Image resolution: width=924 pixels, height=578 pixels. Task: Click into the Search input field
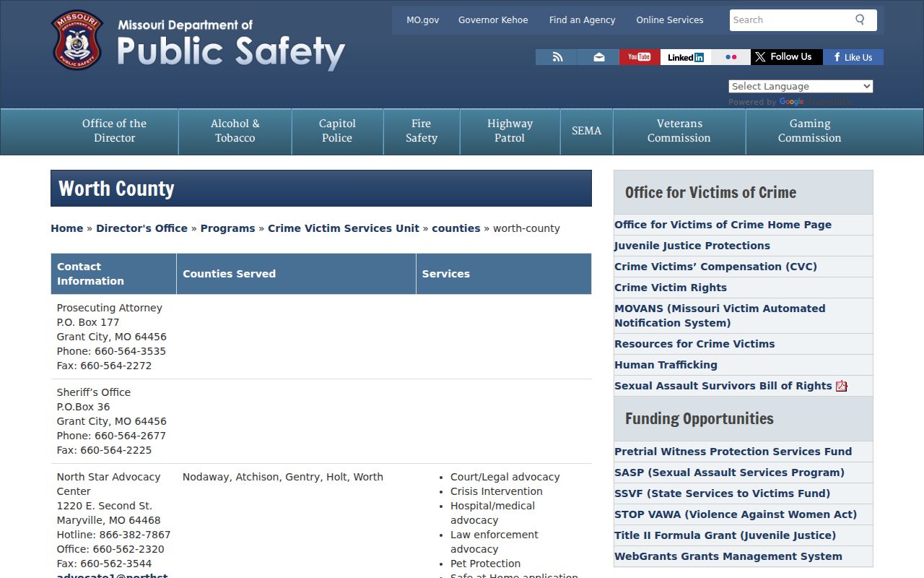(x=789, y=20)
